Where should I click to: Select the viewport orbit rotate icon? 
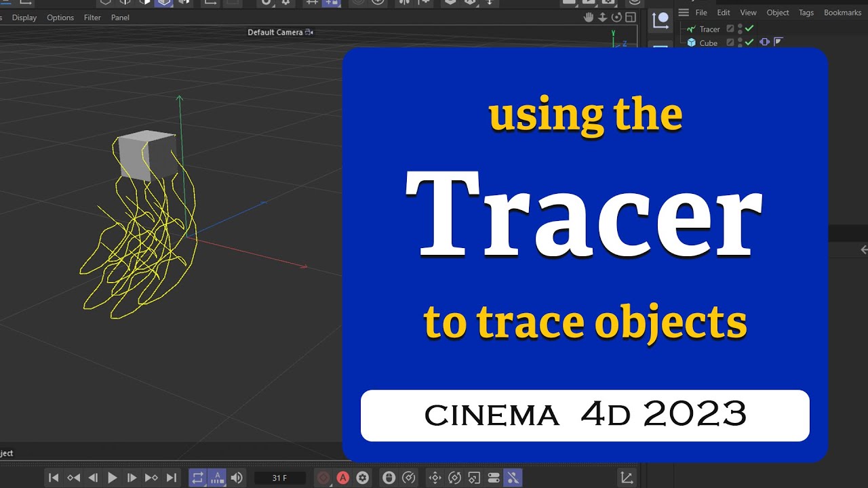(x=616, y=17)
